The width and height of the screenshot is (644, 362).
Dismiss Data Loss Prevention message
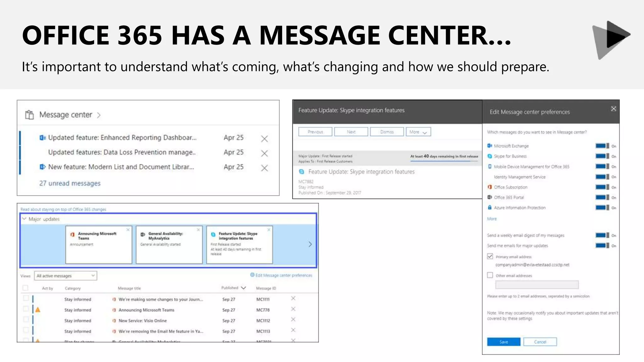coord(264,153)
